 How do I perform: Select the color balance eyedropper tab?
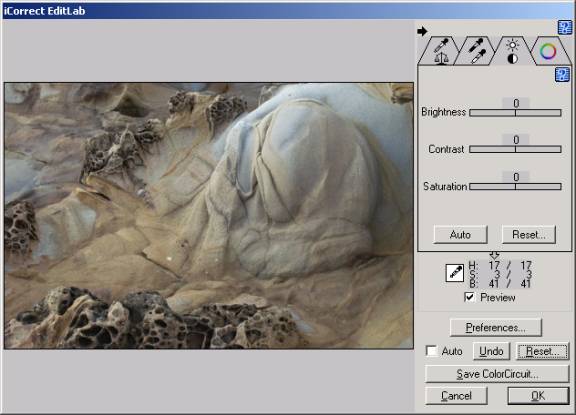(439, 52)
